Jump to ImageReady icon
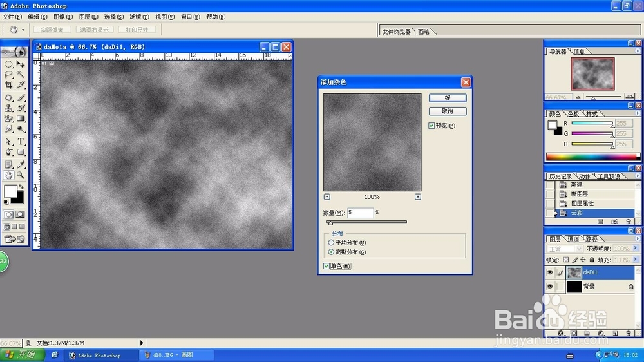 click(14, 239)
